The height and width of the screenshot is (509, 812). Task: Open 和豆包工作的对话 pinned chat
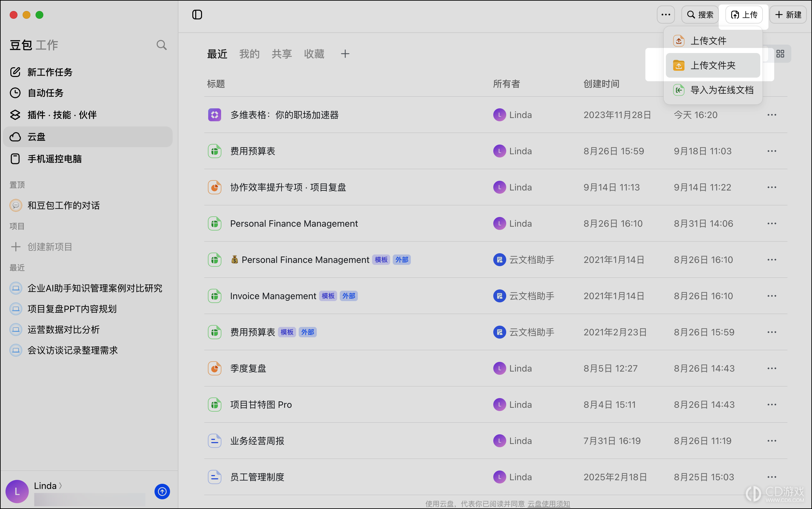(88, 205)
